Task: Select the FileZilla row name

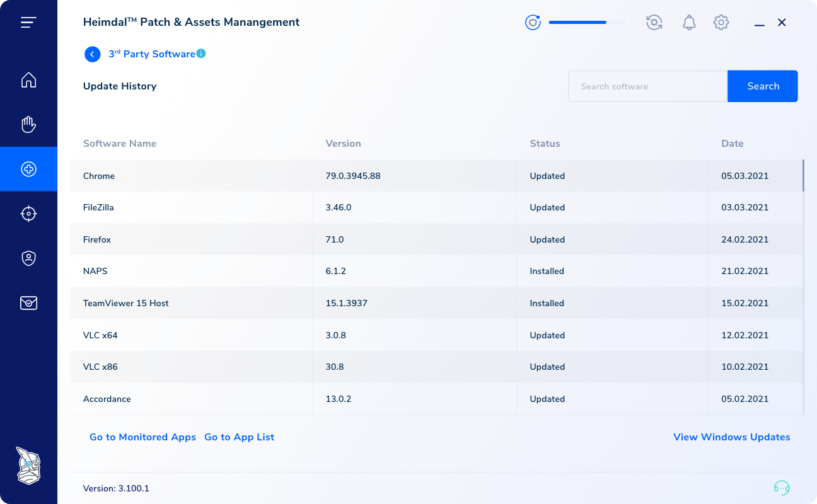Action: click(x=98, y=207)
